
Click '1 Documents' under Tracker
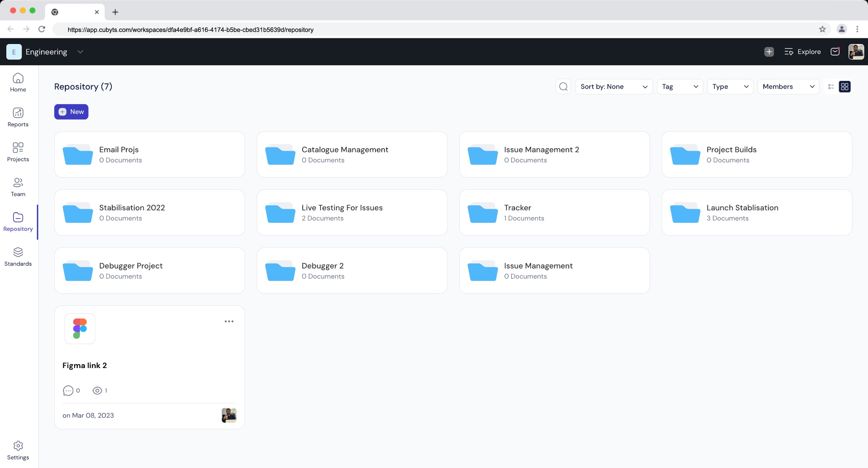coord(524,218)
